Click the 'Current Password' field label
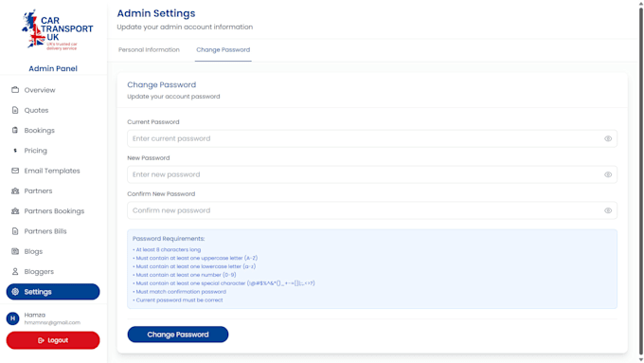 (x=153, y=122)
